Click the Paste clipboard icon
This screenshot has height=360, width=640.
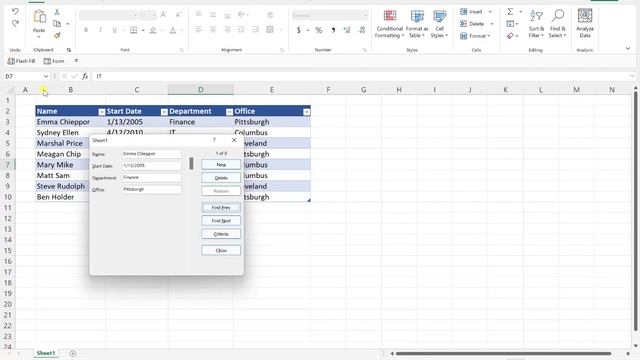(39, 17)
